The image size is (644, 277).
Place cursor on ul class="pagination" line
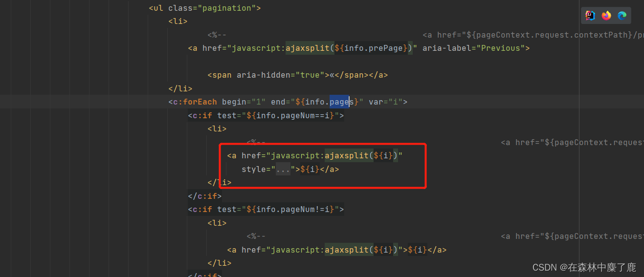205,8
